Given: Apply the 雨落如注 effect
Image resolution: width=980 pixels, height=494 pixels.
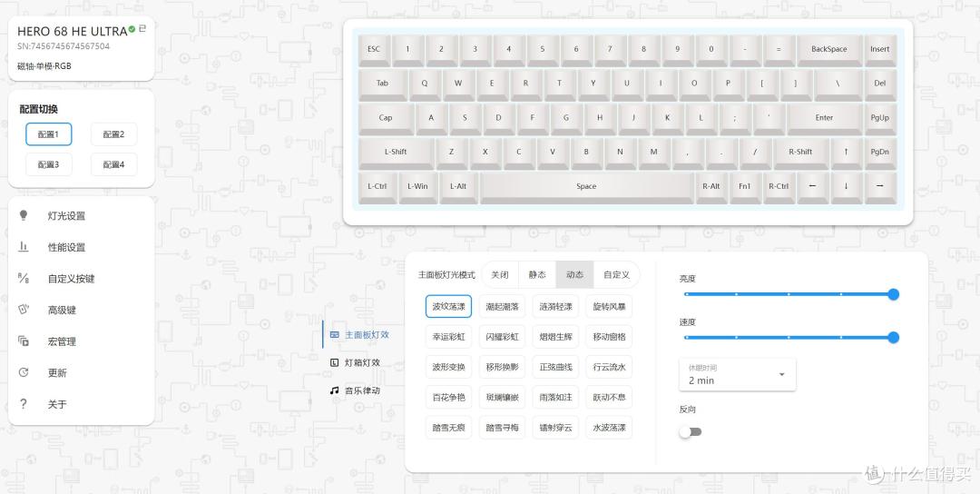Looking at the screenshot, I should [x=556, y=397].
